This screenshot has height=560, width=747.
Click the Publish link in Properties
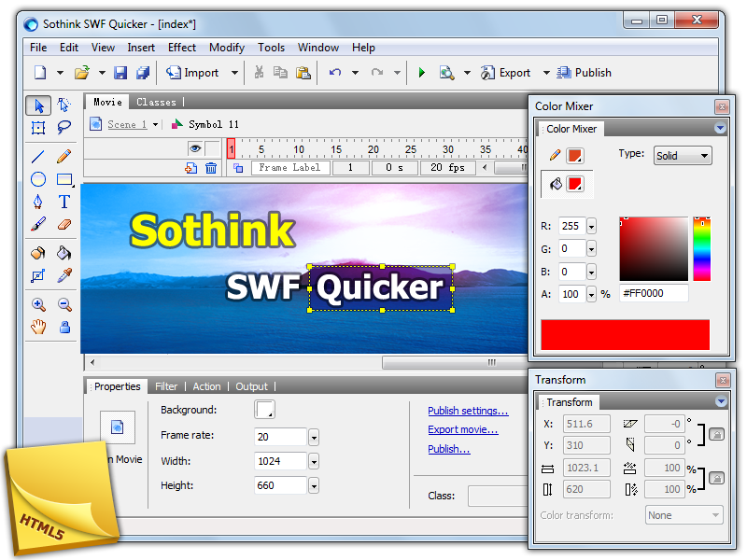tap(449, 449)
